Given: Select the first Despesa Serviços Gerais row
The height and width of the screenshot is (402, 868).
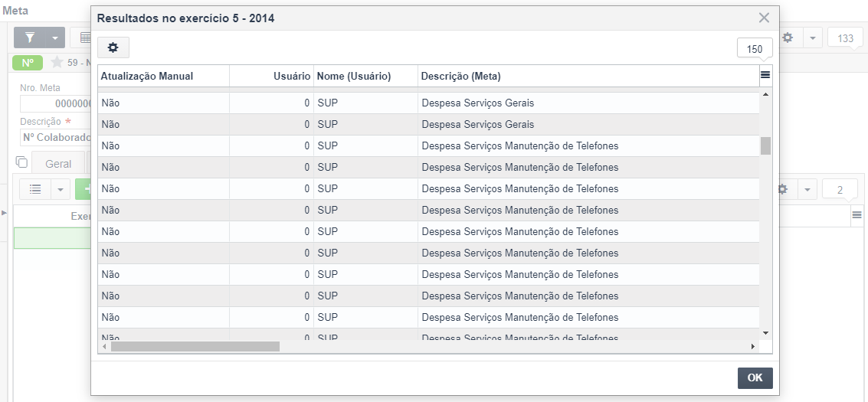Looking at the screenshot, I should (428, 103).
